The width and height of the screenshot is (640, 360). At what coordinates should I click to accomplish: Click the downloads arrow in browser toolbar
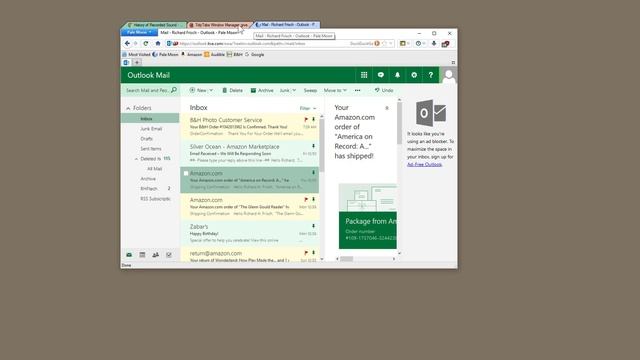(433, 43)
